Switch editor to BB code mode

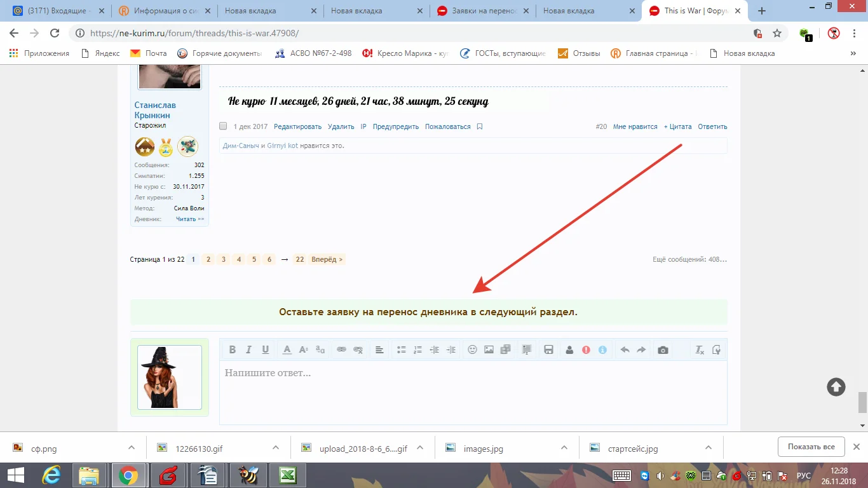tap(716, 349)
